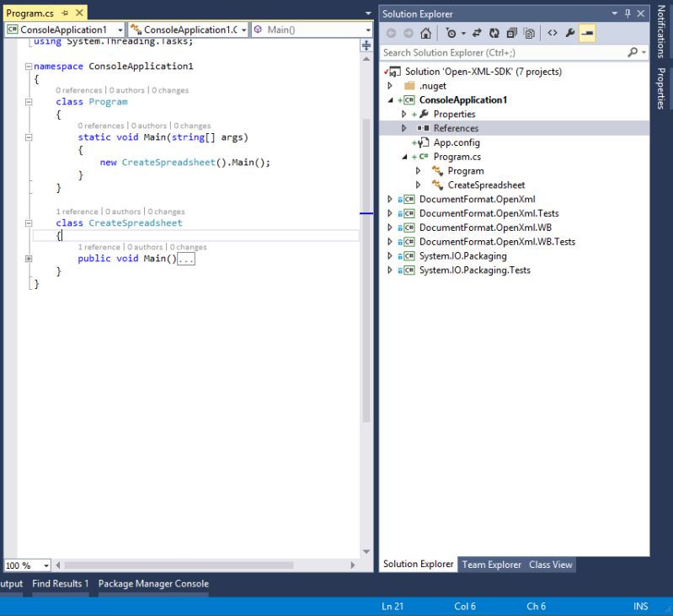Viewport: 673px width, 616px height.
Task: Expand the .nuget folder node
Action: click(x=390, y=86)
